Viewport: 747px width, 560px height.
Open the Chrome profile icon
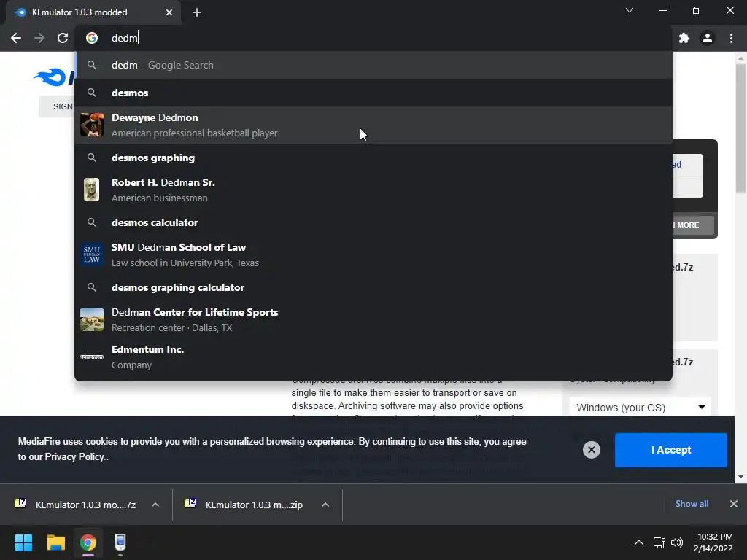point(708,38)
